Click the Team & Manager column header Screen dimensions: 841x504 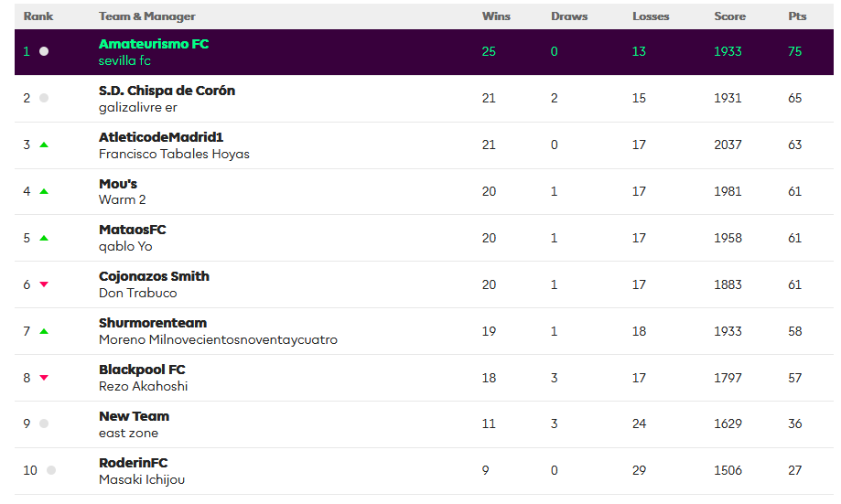point(146,16)
